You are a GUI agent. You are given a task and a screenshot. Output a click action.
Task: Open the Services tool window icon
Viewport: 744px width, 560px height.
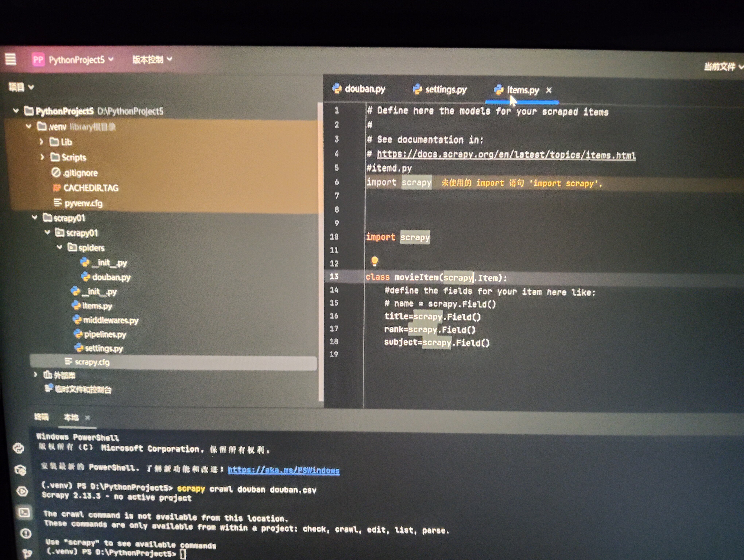coord(22,491)
